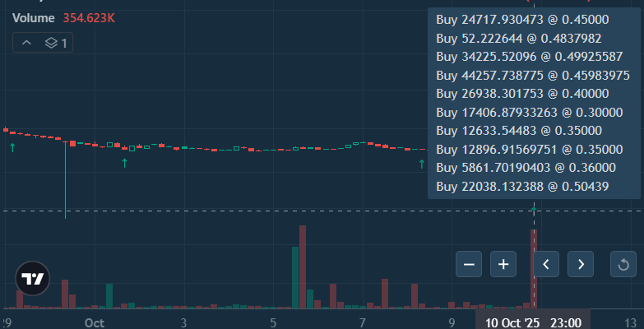Click the tallest red volume bar
The image size is (644, 329).
(303, 266)
